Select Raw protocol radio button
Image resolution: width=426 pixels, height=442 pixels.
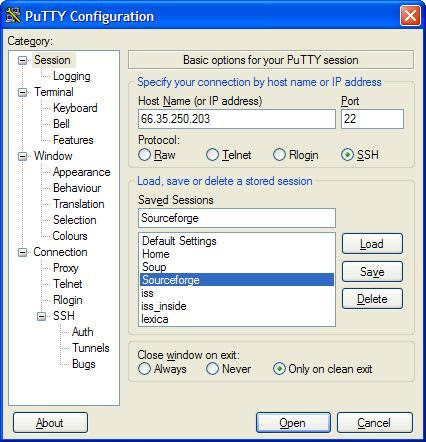(x=144, y=155)
